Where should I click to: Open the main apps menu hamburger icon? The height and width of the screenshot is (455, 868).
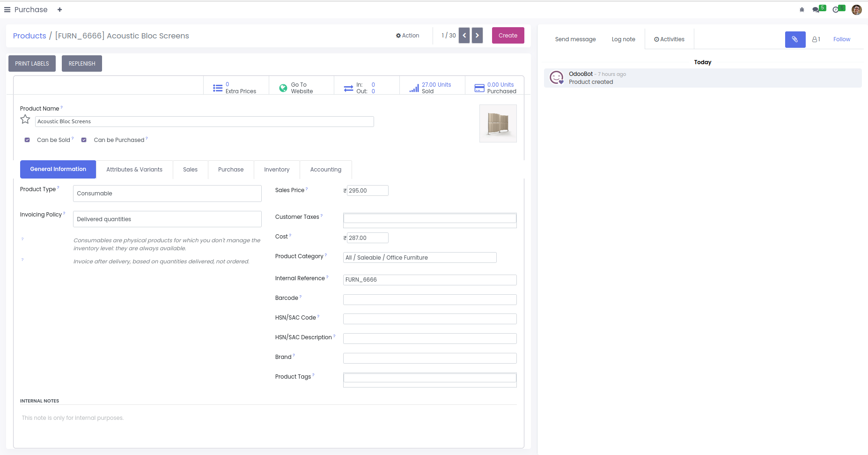point(7,10)
